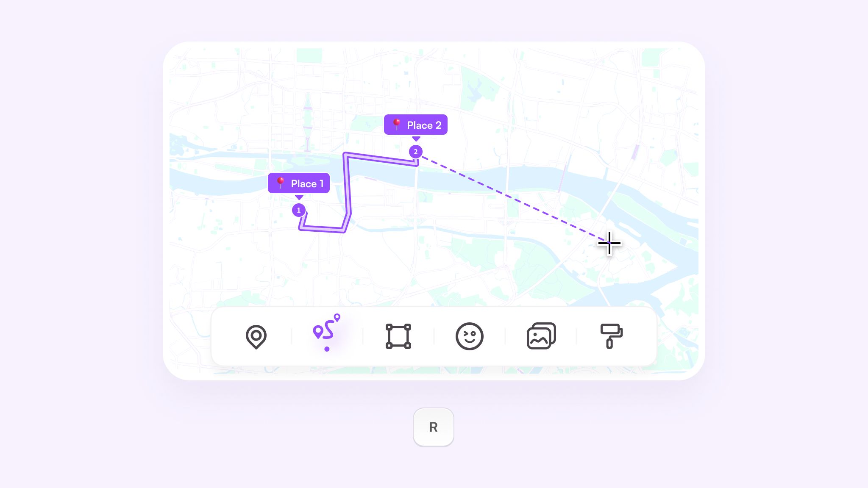
Task: Select the Route/Path drawing tool
Action: 327,335
